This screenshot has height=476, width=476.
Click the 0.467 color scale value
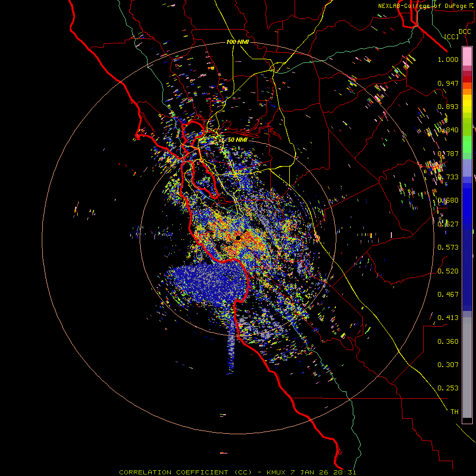coord(448,294)
